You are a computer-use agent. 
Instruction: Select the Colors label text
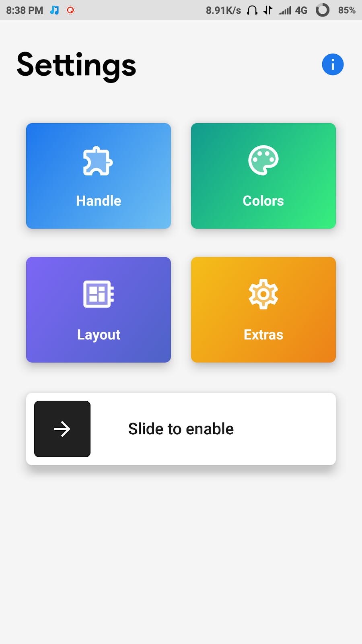263,200
